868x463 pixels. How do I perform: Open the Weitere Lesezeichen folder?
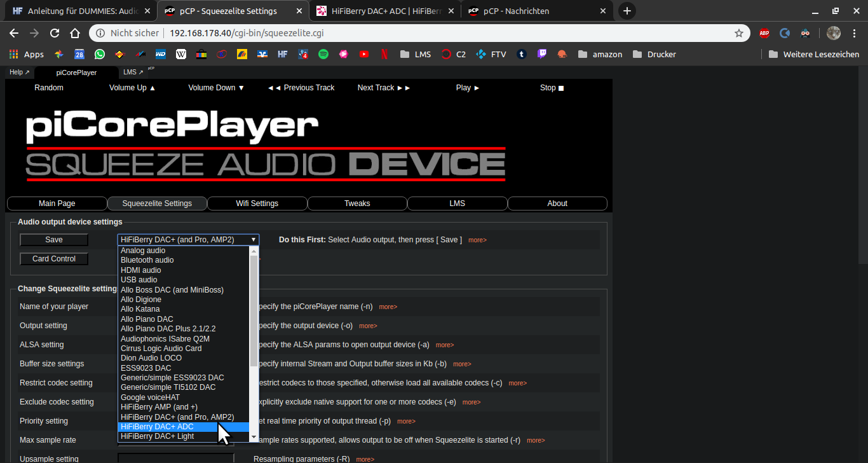[814, 54]
